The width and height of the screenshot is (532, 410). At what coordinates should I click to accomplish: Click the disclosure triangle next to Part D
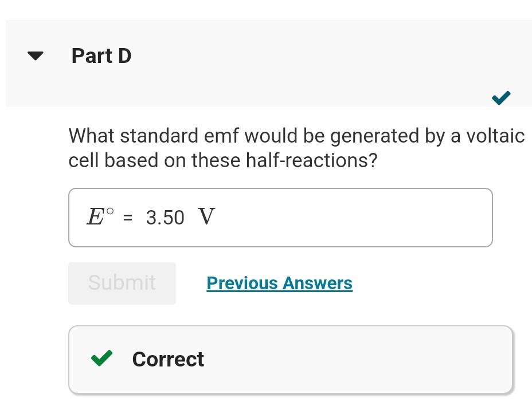click(35, 56)
